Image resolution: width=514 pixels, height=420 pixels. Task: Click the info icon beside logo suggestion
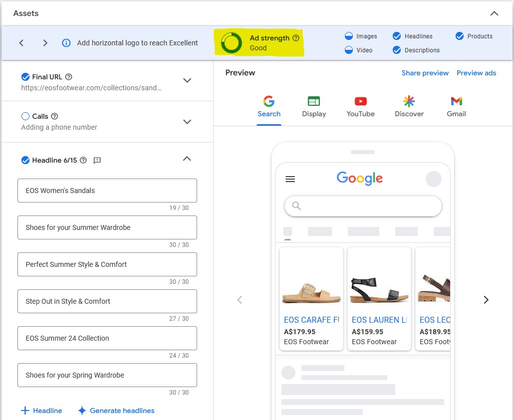(x=66, y=43)
